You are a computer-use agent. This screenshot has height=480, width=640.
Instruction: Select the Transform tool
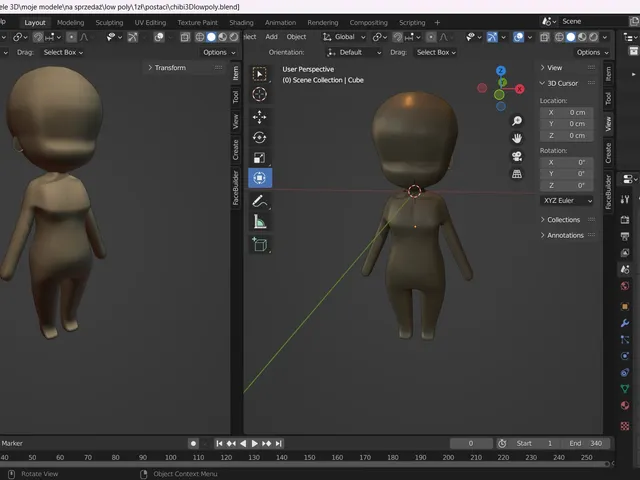260,178
